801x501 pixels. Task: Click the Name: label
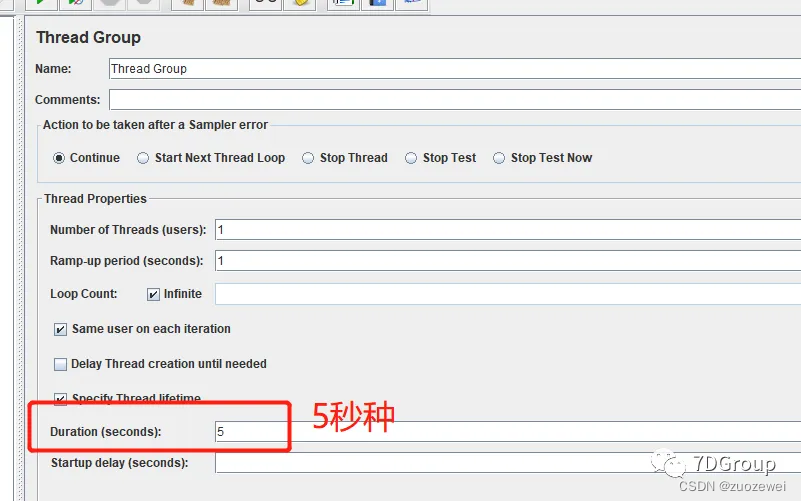(53, 68)
